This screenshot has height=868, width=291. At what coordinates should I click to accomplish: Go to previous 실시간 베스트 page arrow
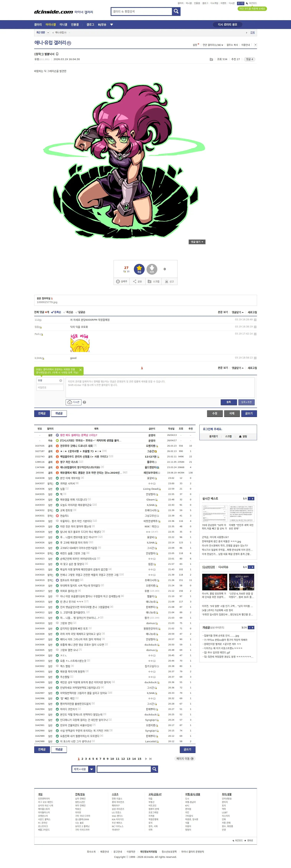pyautogui.click(x=250, y=498)
